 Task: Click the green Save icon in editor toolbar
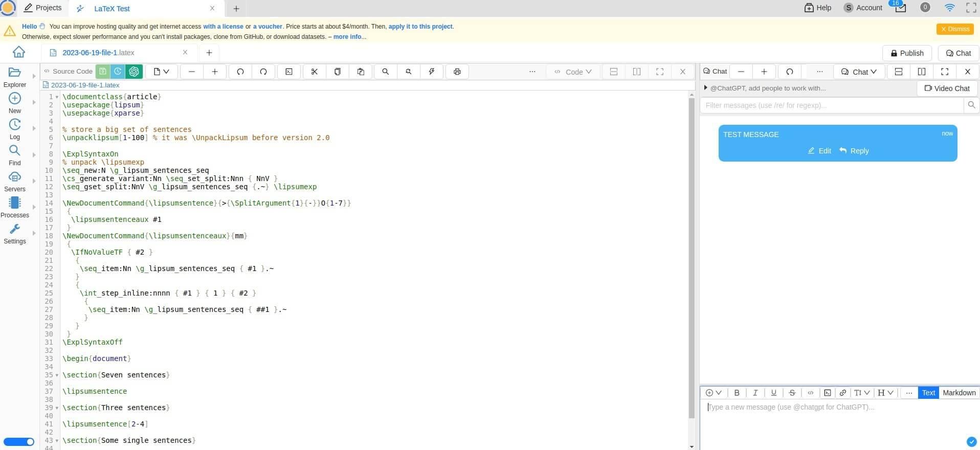tap(103, 72)
